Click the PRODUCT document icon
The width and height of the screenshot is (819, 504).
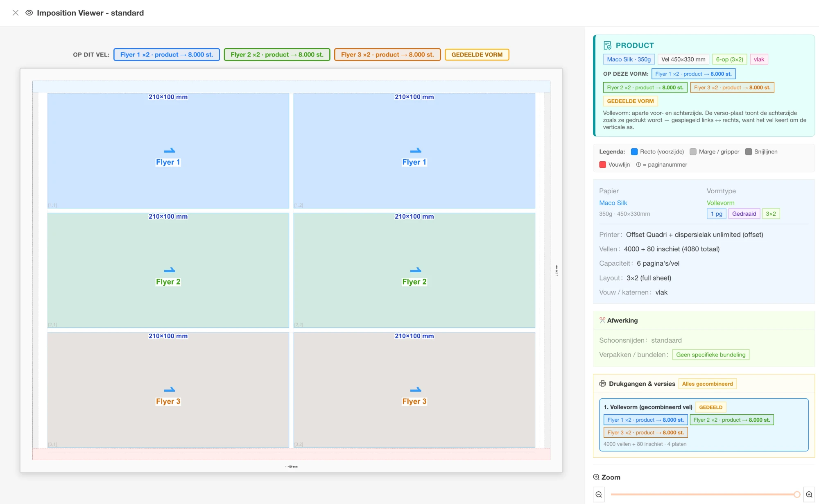[607, 45]
